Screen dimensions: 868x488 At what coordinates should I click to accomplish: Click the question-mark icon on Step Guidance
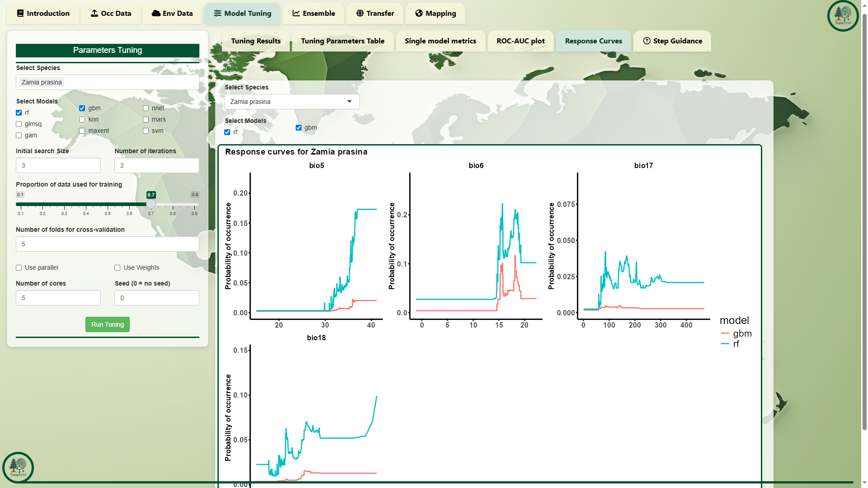point(647,41)
